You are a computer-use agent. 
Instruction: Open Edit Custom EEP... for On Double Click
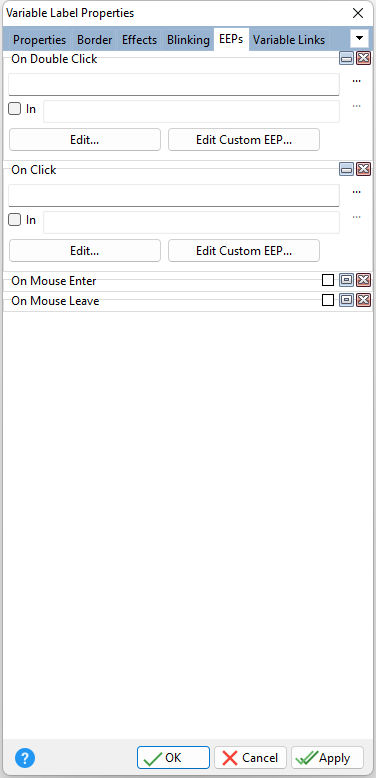click(x=244, y=140)
